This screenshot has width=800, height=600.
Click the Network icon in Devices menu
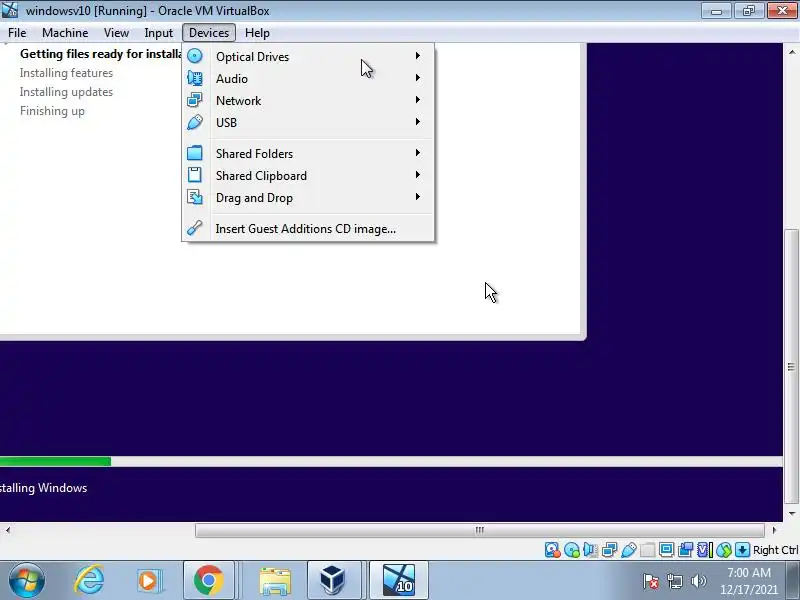[x=194, y=100]
